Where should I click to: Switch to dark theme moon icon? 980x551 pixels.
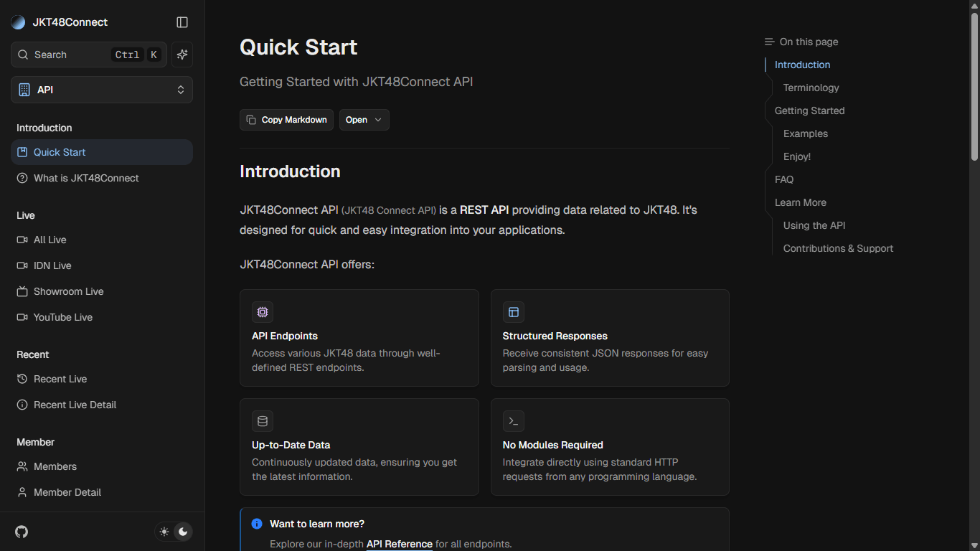pyautogui.click(x=183, y=532)
